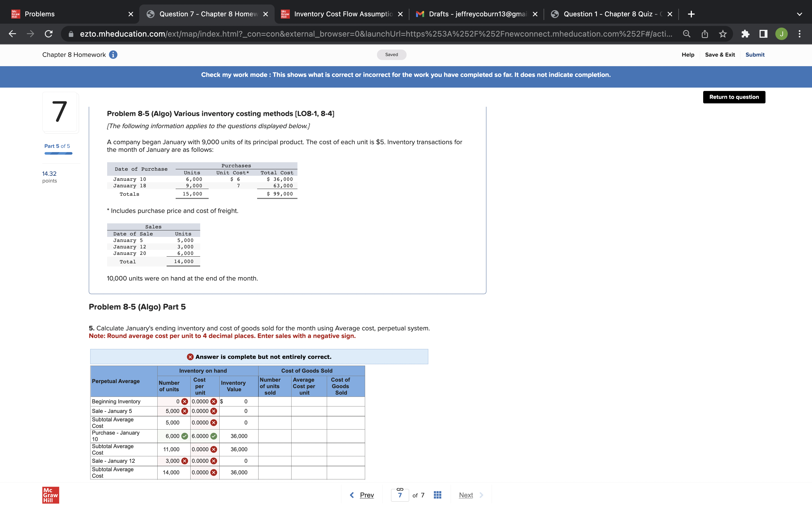Click the Return to question button
This screenshot has width=812, height=507.
point(734,97)
